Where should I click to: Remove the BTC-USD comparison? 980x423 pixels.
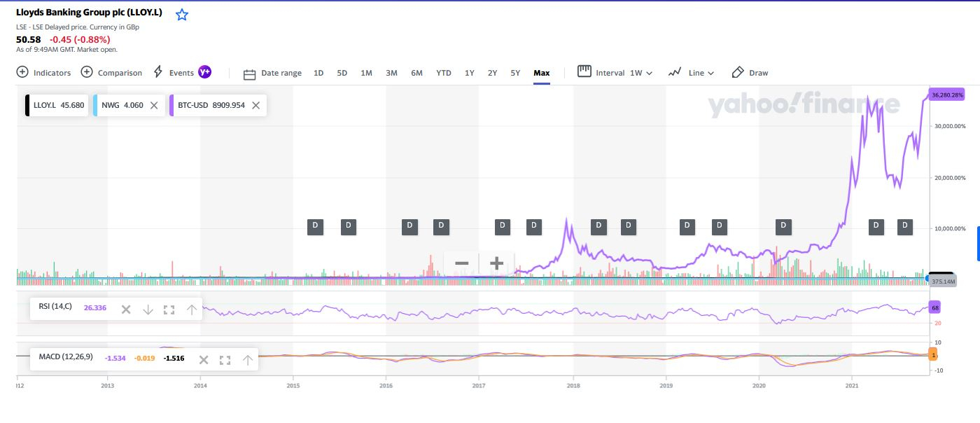click(x=256, y=105)
